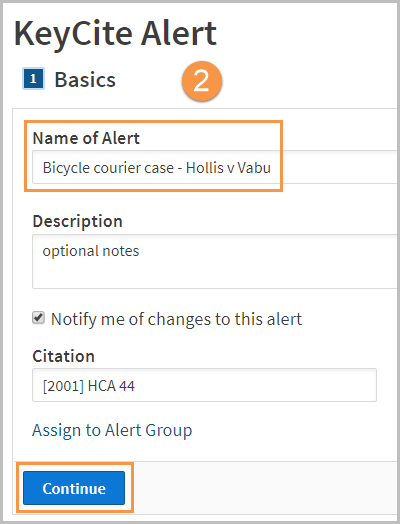Open the Assign to Alert Group link

tap(112, 430)
